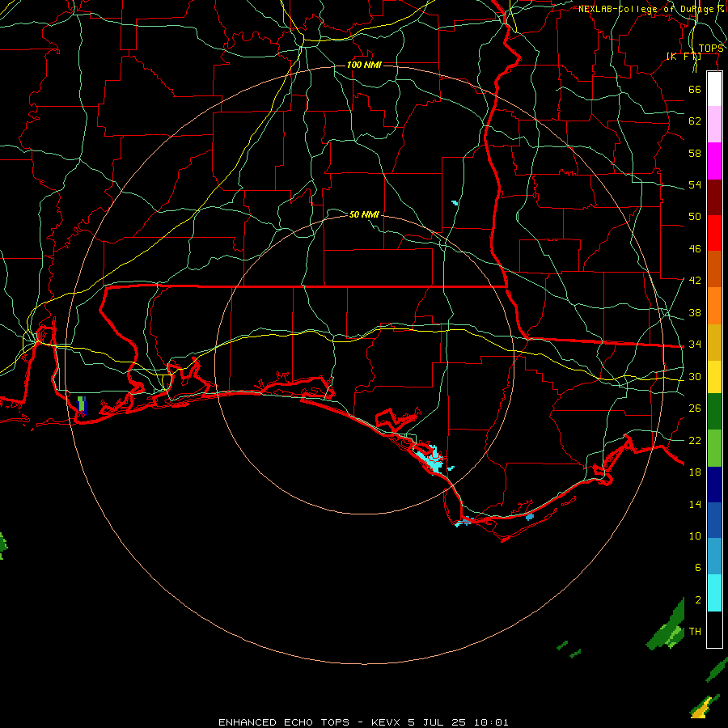Screen dimensions: 728x728
Task: Click the small cyan echo north of 50 NMI ring
Action: 455,203
